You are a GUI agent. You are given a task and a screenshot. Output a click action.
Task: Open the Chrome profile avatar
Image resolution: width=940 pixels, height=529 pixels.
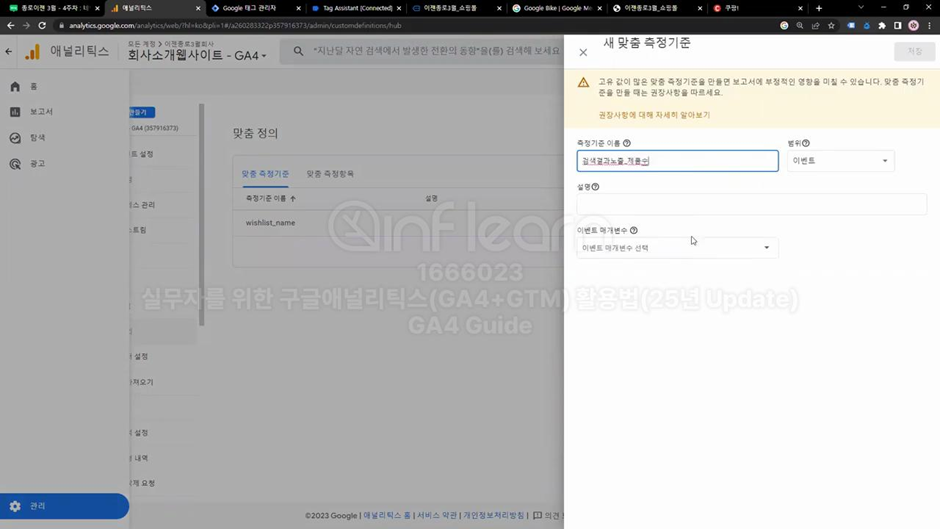(914, 26)
